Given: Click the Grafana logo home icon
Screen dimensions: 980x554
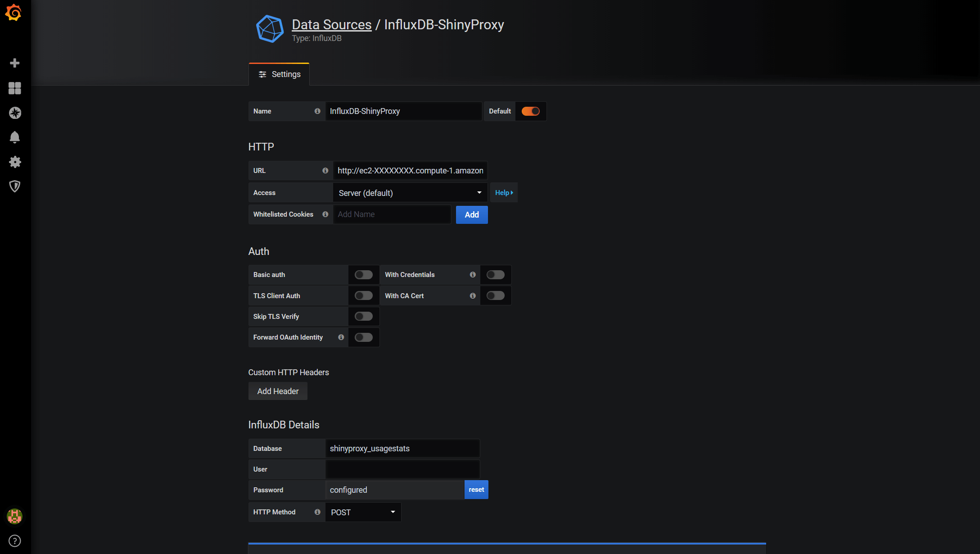Looking at the screenshot, I should point(14,13).
